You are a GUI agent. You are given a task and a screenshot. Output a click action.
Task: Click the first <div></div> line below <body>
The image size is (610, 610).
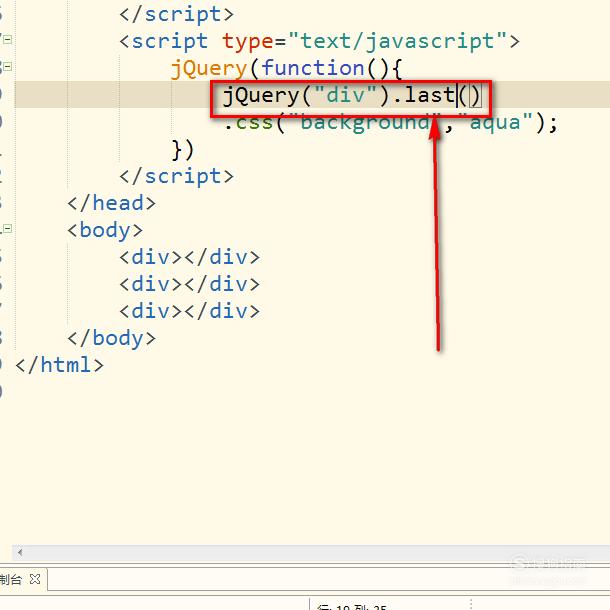[x=189, y=257]
